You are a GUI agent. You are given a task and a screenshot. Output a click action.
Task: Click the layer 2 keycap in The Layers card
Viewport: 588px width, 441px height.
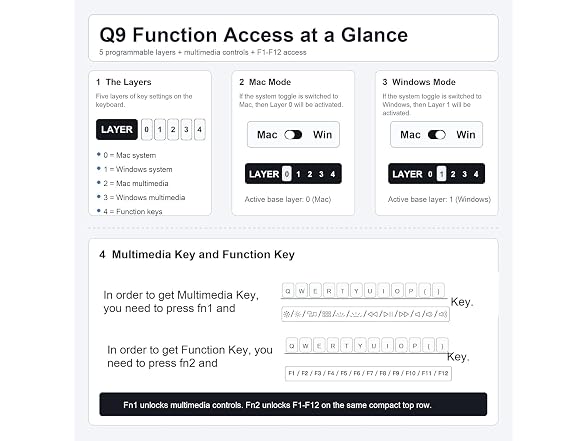click(x=173, y=129)
